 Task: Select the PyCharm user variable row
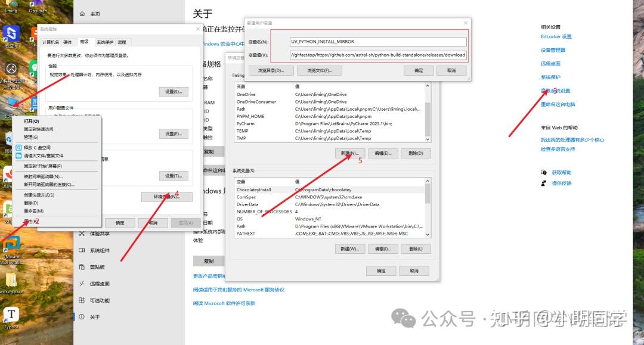click(x=329, y=123)
